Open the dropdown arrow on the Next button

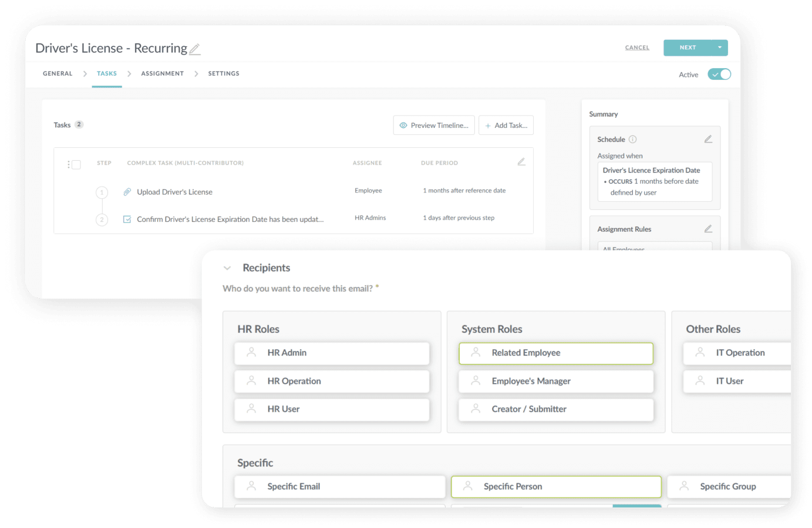[720, 48]
